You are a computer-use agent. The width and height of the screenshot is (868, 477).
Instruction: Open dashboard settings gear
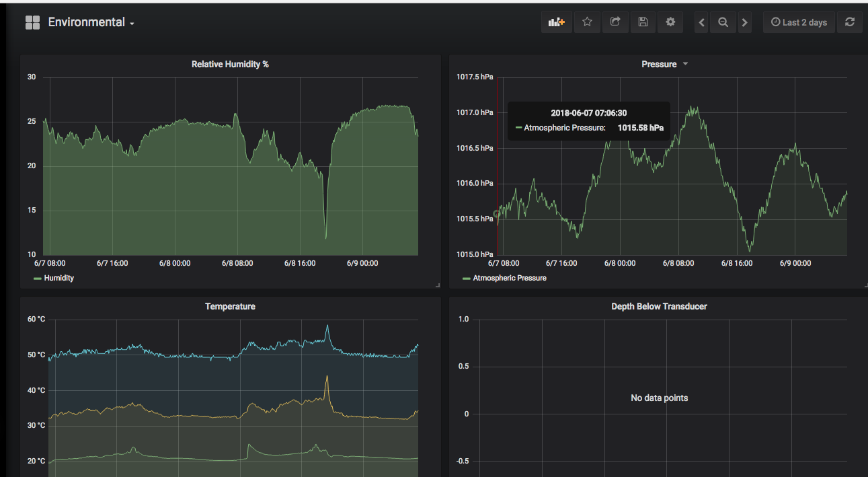pyautogui.click(x=670, y=22)
